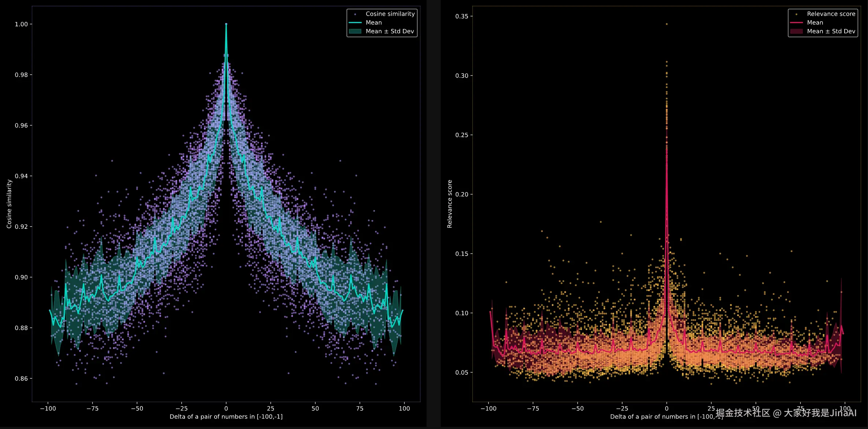The image size is (868, 429).
Task: Click the −100 tick label under left chart
Action: 48,408
